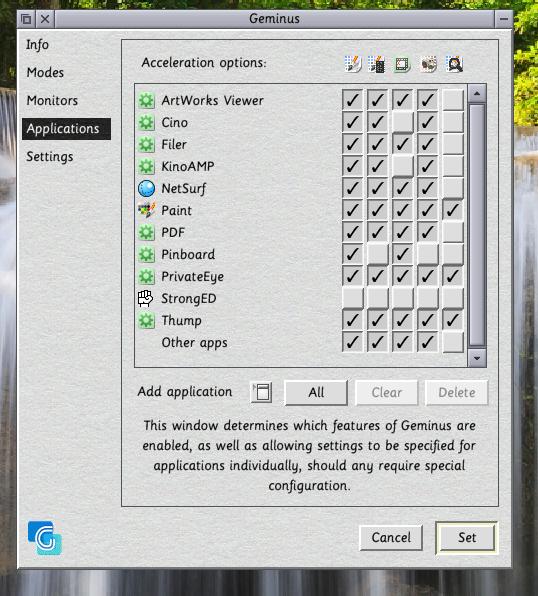This screenshot has width=538, height=596.
Task: Tick StrongED's magnifier-column checkbox
Action: click(452, 298)
